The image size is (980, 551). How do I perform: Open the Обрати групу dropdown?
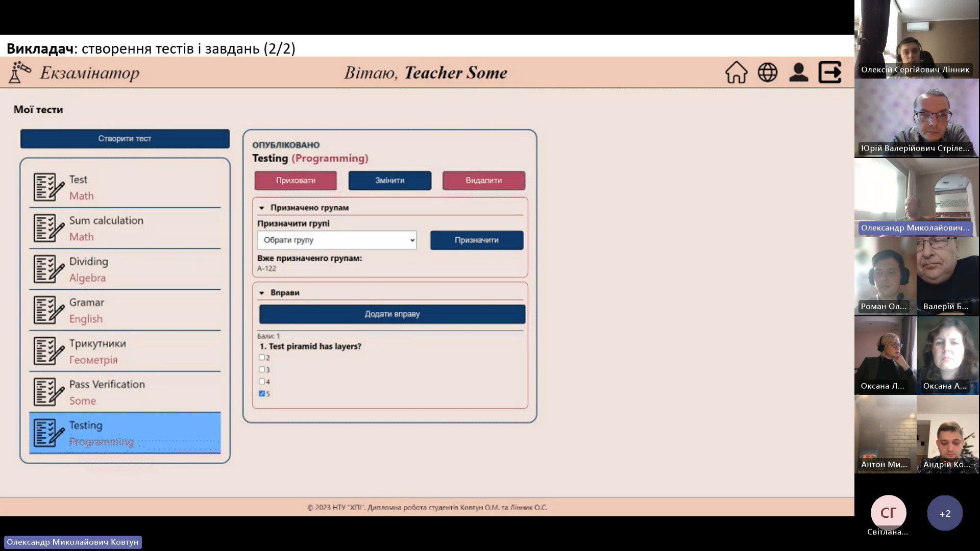337,240
